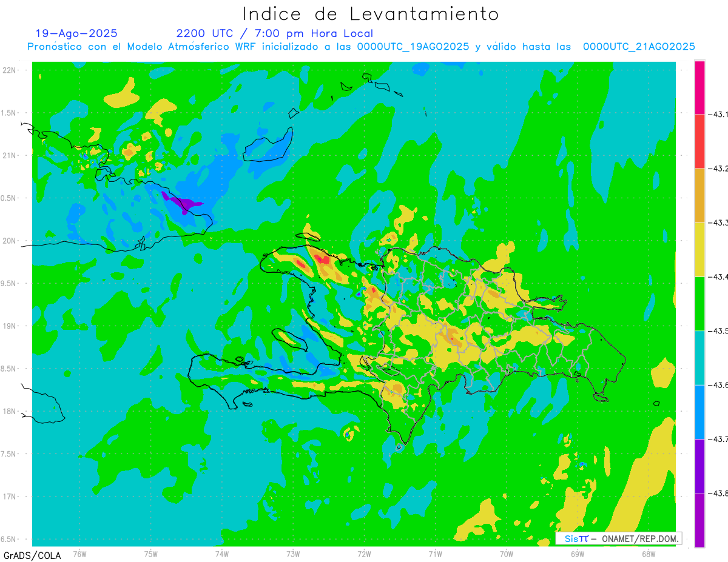Click the '70W' longitude label
This screenshot has width=728, height=562.
point(506,554)
